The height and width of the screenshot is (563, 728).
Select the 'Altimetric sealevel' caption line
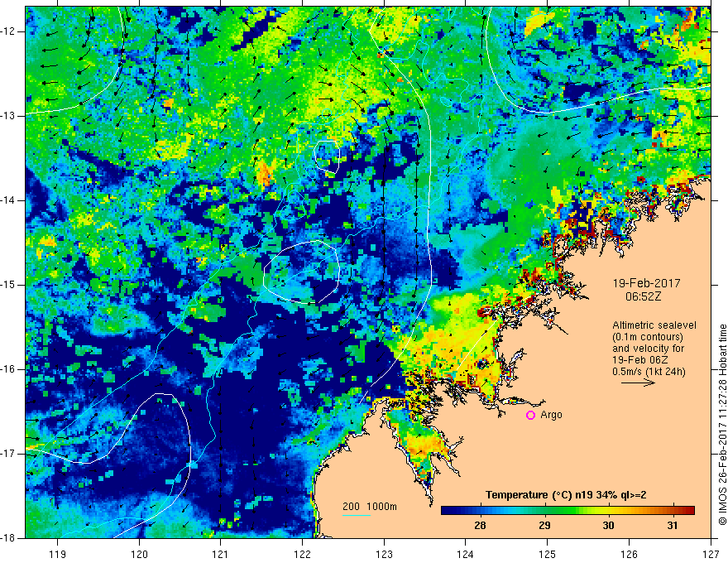(654, 325)
